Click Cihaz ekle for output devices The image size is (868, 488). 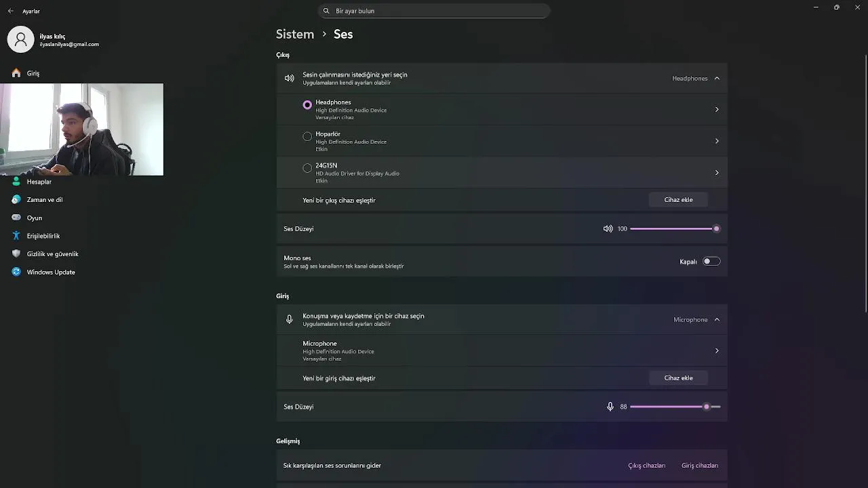point(678,200)
